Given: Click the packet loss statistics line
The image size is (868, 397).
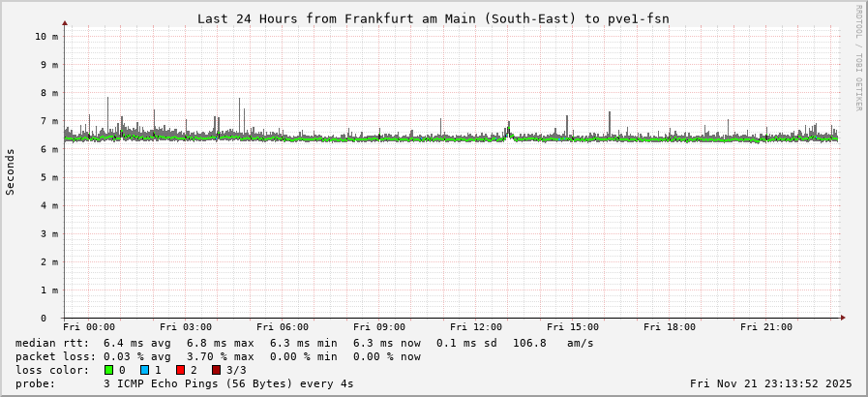Looking at the screenshot, I should pyautogui.click(x=218, y=356).
